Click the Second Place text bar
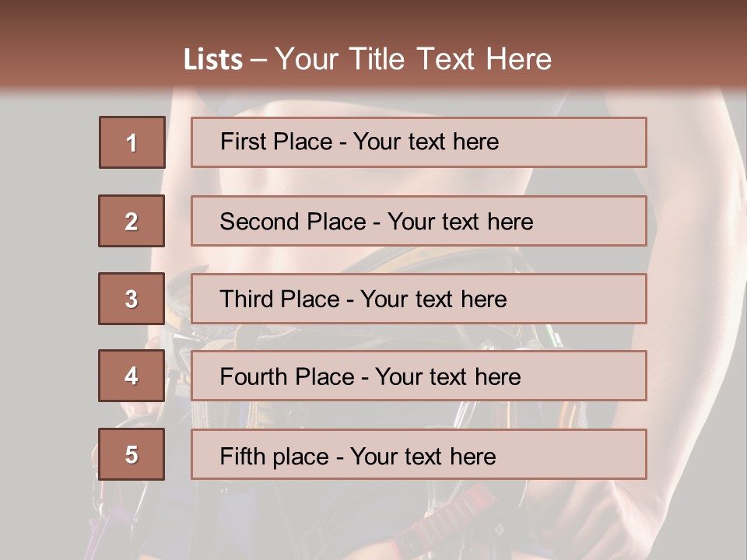Screen dimensions: 747x560 pyautogui.click(x=419, y=221)
